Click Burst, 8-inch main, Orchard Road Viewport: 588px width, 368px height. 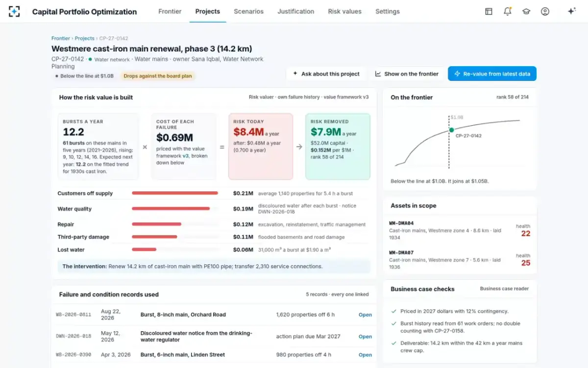[183, 315]
